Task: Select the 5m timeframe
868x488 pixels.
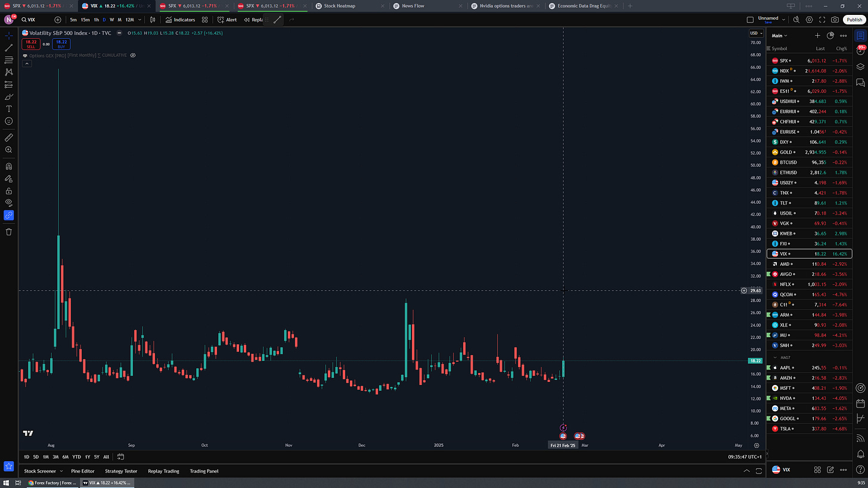Action: tap(73, 20)
